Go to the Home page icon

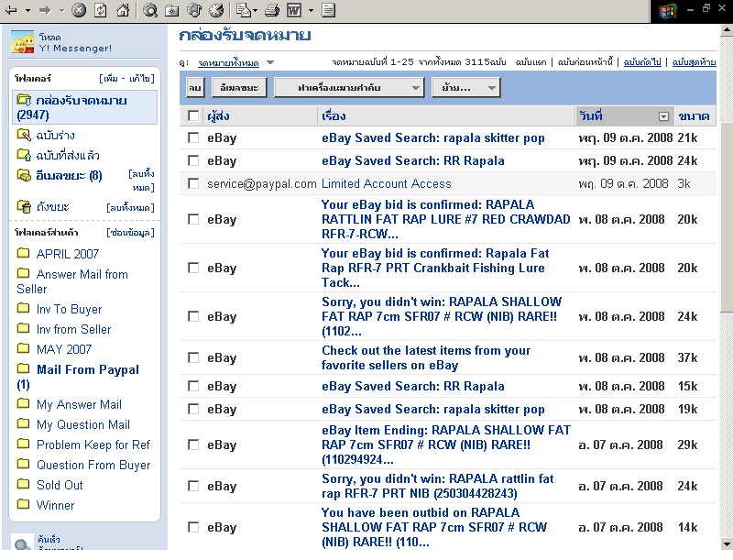tap(123, 10)
